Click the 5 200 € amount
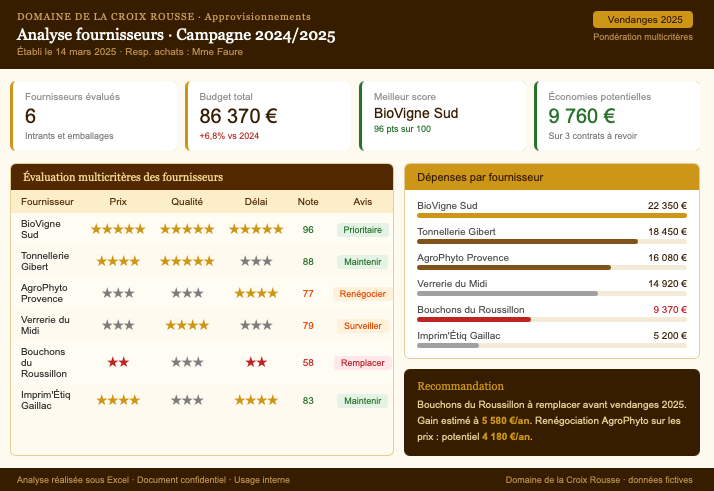The image size is (714, 491). coord(670,335)
